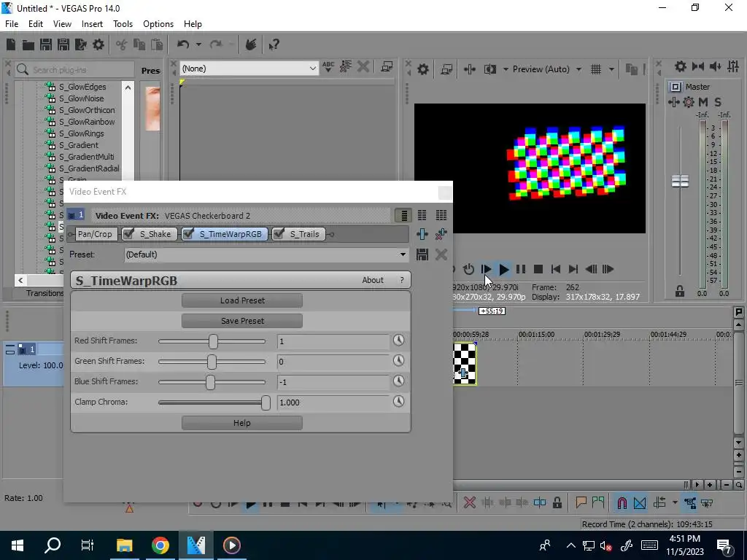747x560 pixels.
Task: Click the What's This help icon
Action: point(274,45)
